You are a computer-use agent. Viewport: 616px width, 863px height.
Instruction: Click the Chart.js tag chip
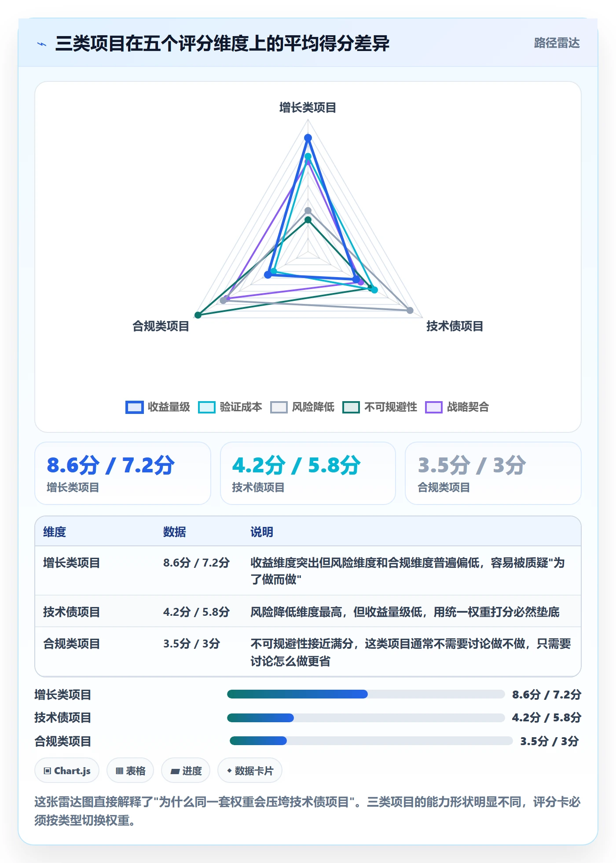point(67,771)
